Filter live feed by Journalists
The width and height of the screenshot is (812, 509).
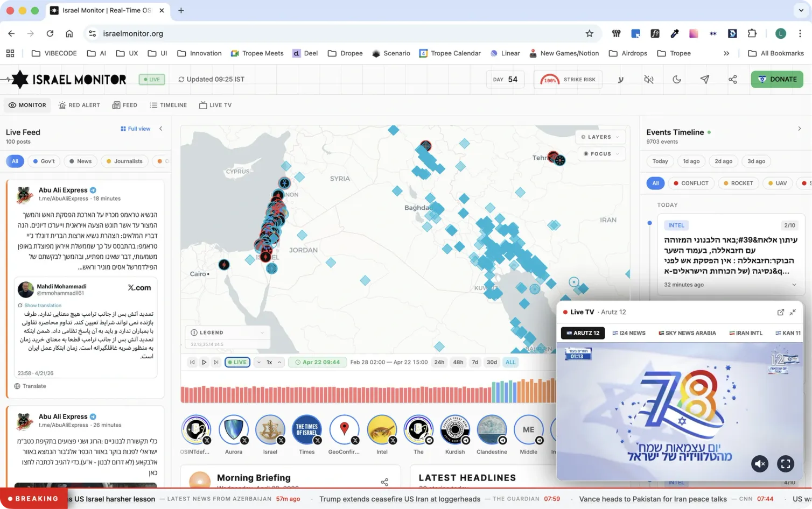(124, 161)
